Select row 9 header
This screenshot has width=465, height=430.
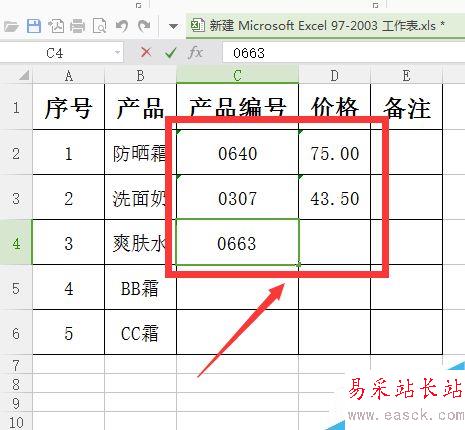tap(16, 402)
